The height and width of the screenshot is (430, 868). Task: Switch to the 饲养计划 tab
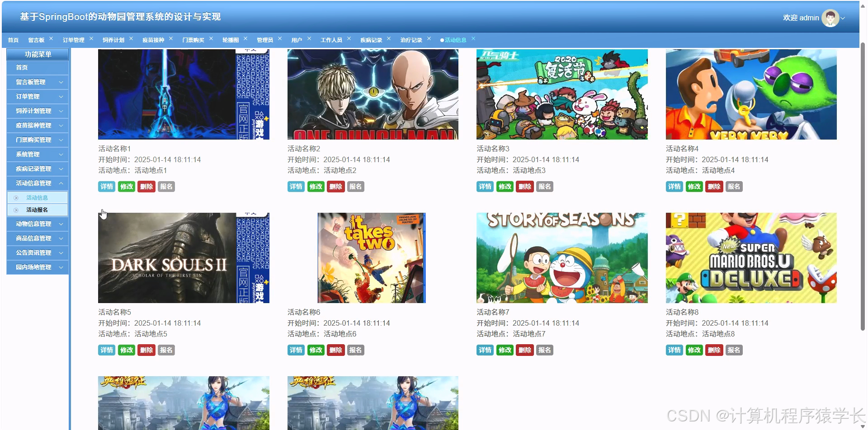click(x=113, y=40)
